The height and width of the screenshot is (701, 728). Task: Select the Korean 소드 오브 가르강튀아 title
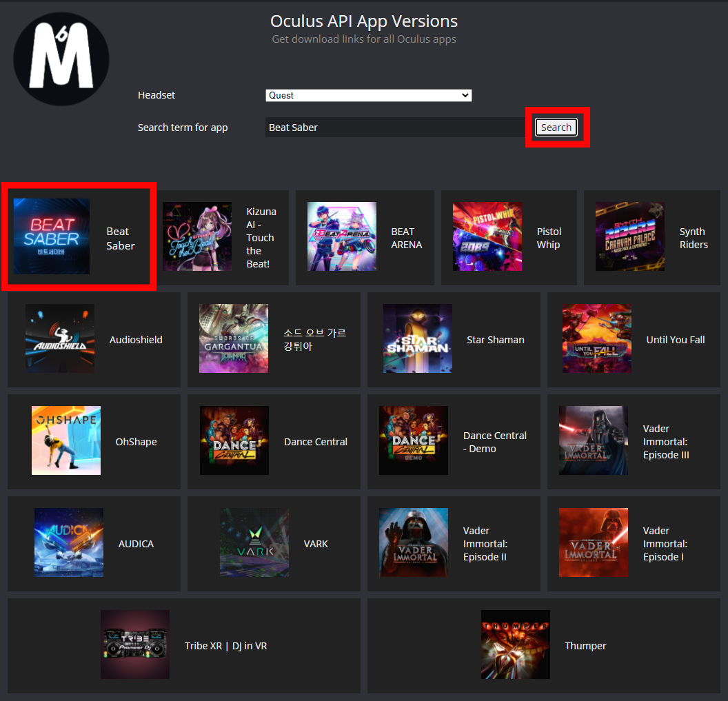(x=315, y=340)
